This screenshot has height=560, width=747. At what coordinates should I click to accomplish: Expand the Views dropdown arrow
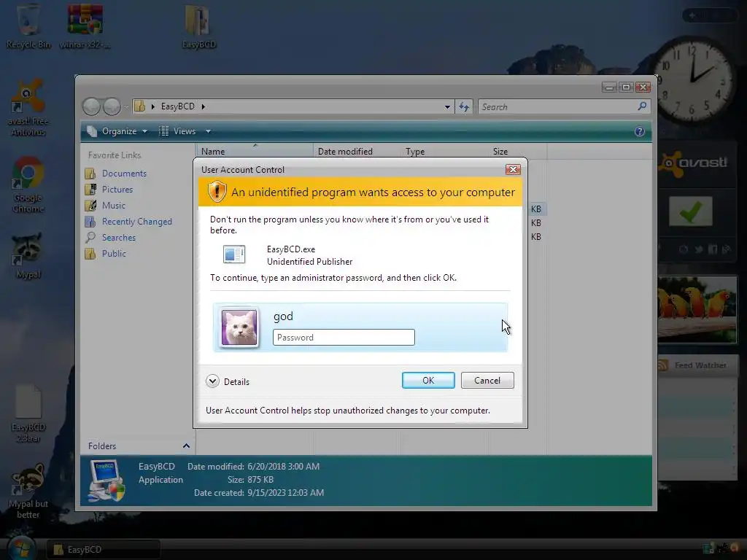coord(208,131)
